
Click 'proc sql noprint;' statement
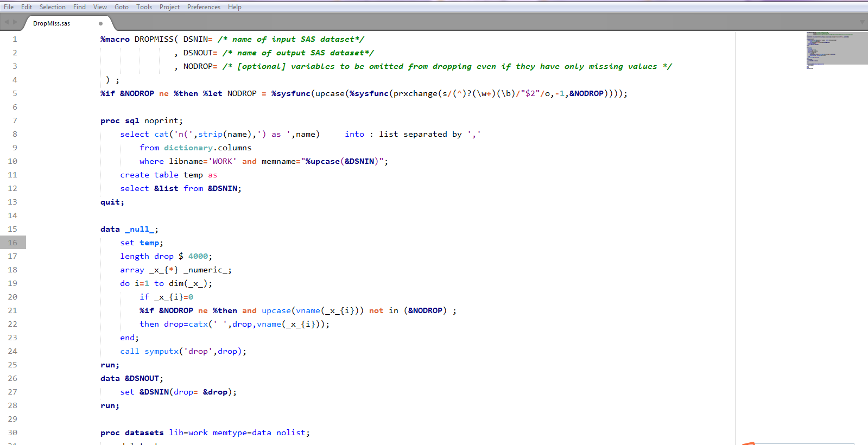pyautogui.click(x=142, y=120)
